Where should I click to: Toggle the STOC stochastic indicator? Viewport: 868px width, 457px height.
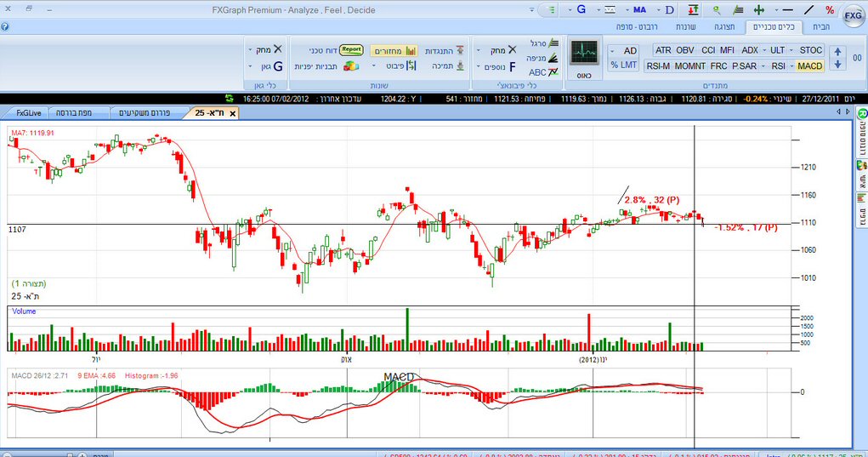pyautogui.click(x=810, y=50)
